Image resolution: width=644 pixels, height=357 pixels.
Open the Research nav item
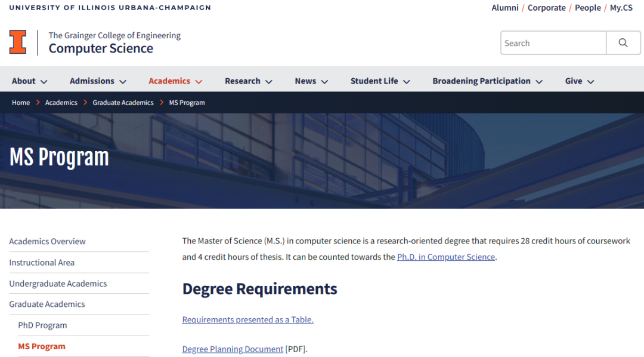pos(242,81)
